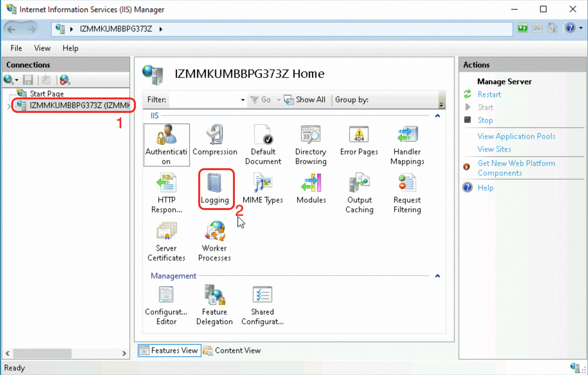
Task: Open Request Filtering feature
Action: tap(407, 193)
